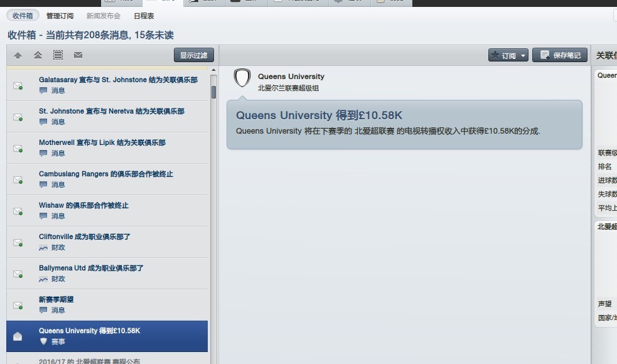Open the 日程表 tab

pyautogui.click(x=144, y=16)
